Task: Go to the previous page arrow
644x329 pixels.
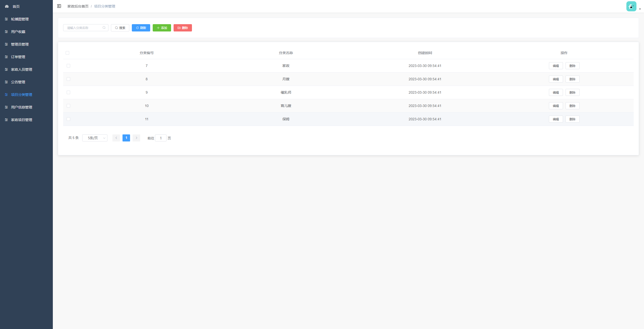Action: pyautogui.click(x=116, y=138)
